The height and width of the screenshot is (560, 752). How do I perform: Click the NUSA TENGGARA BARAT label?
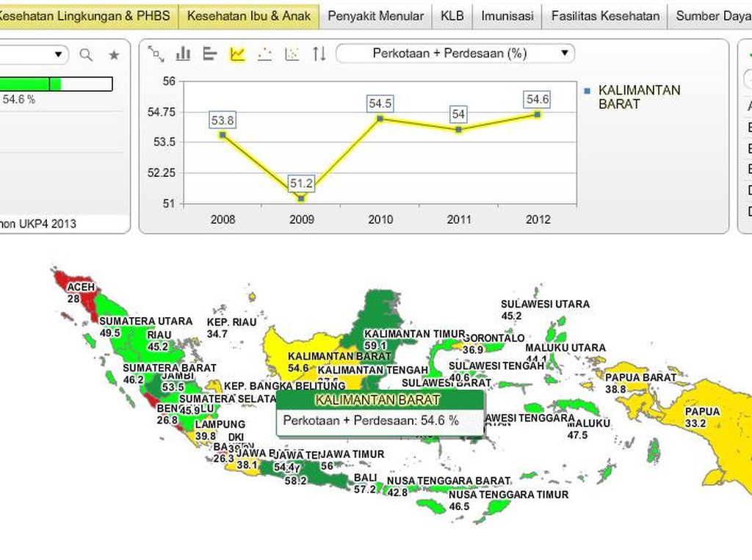tap(449, 481)
